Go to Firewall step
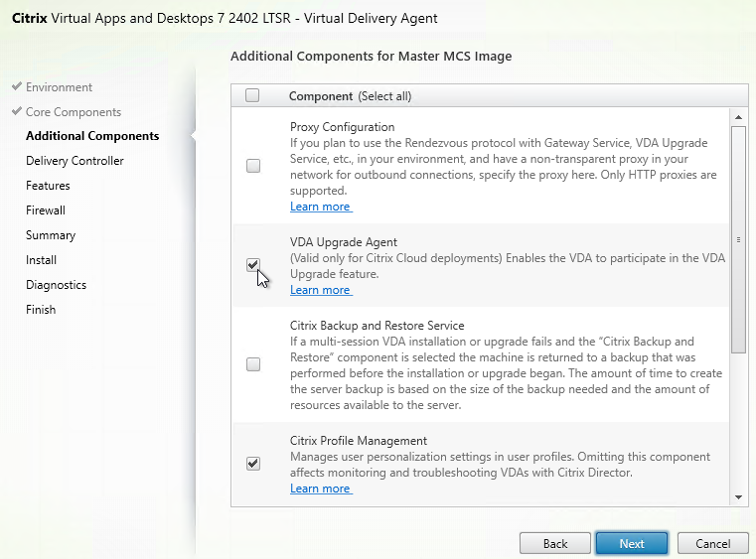The height and width of the screenshot is (559, 756). tap(46, 210)
